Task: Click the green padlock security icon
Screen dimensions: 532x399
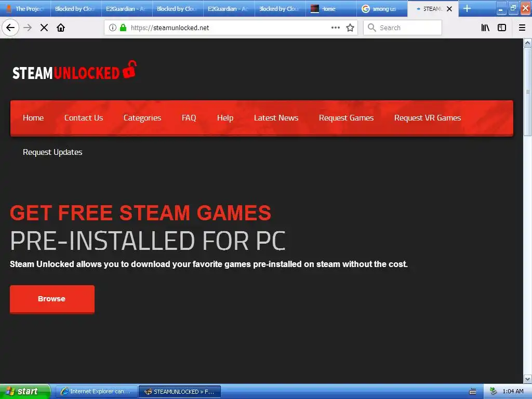Action: click(x=123, y=28)
